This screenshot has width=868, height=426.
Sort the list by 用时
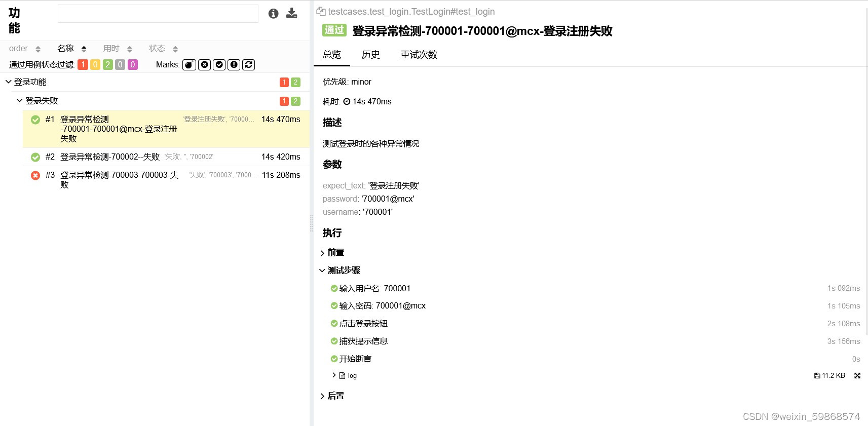point(118,49)
